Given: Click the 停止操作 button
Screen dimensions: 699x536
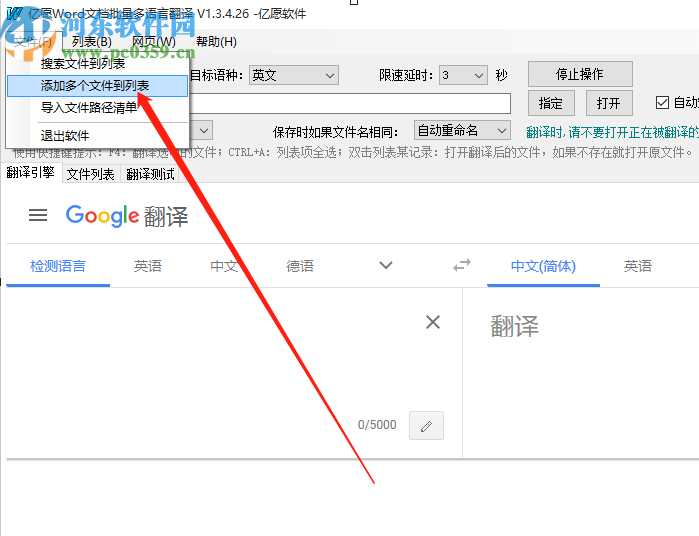Looking at the screenshot, I should pyautogui.click(x=580, y=74).
